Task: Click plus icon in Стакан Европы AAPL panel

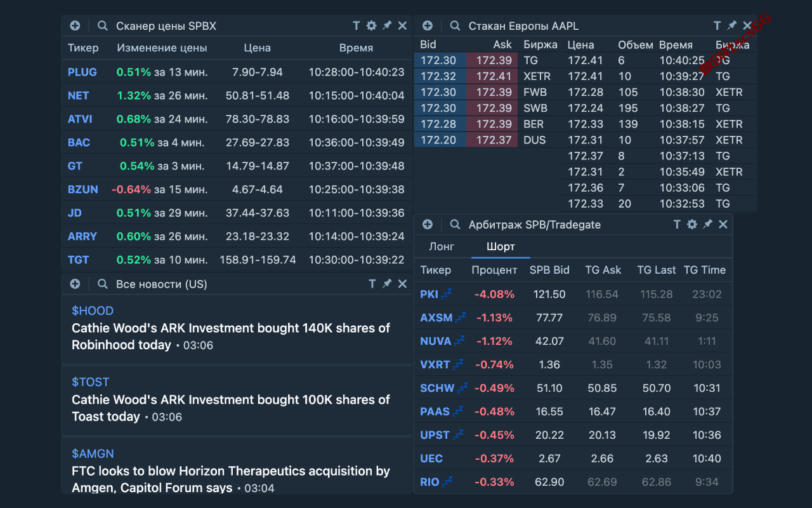Action: pyautogui.click(x=428, y=25)
